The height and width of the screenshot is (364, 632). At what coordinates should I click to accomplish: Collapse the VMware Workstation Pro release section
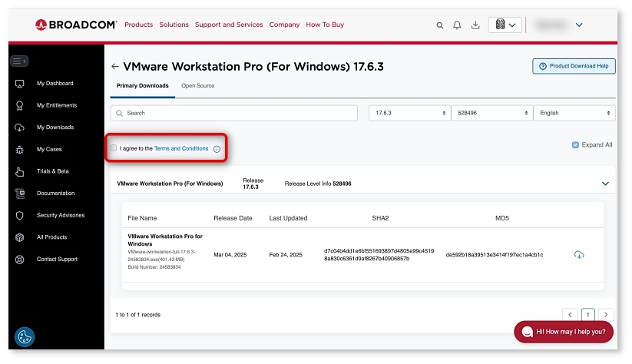click(x=605, y=184)
